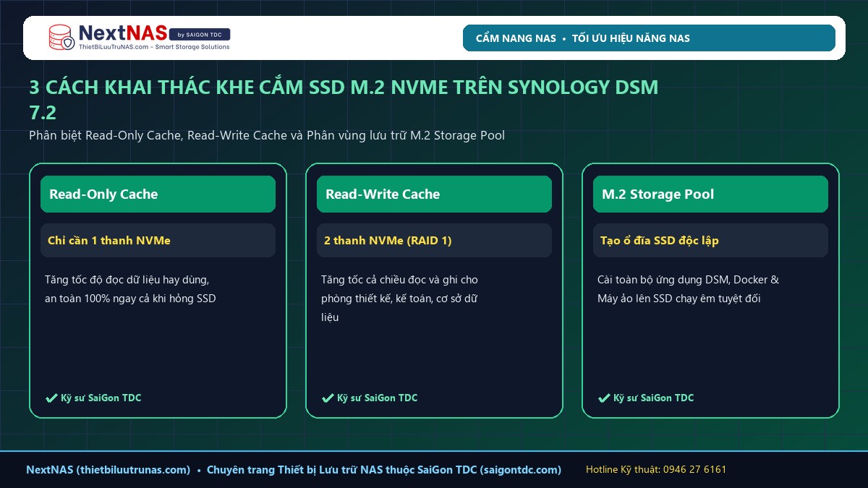Screen dimensions: 868x488
Task: Click 'Kỹ sư SaiGon TDC' in Read-Only Cache card
Action: tap(101, 398)
